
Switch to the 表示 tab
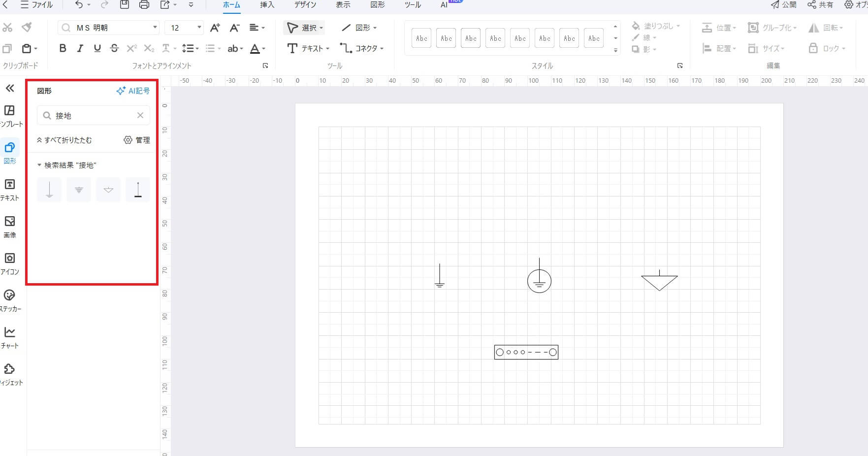tap(343, 5)
